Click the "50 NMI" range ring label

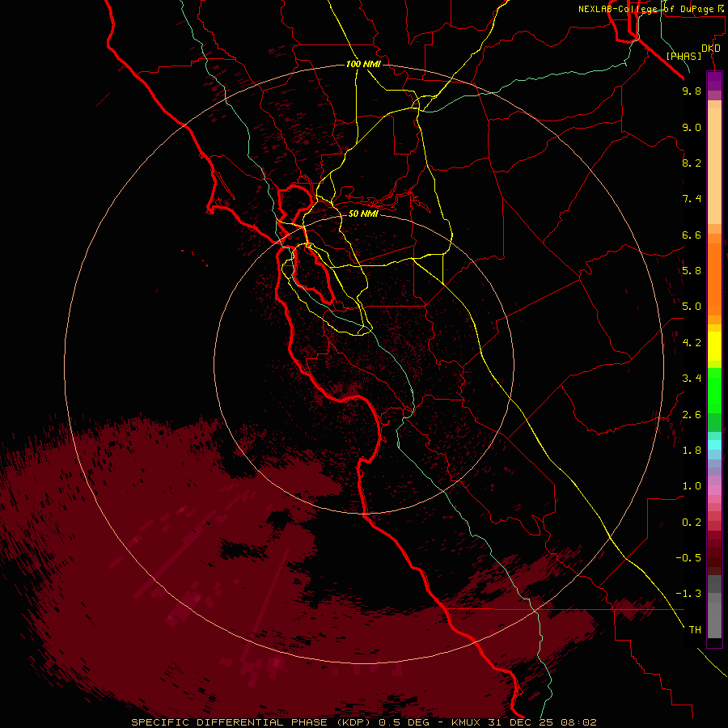[363, 214]
